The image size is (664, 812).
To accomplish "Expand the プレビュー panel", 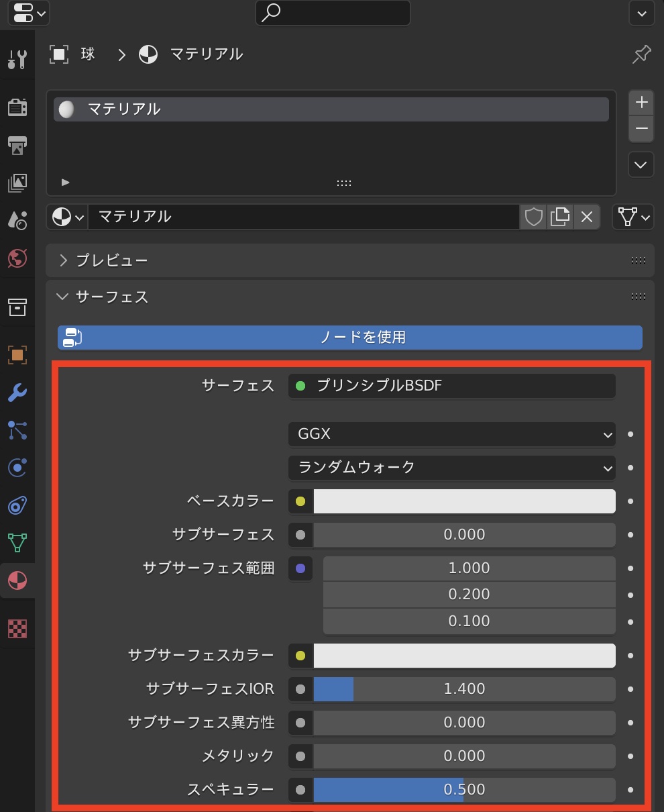I will coord(111,260).
